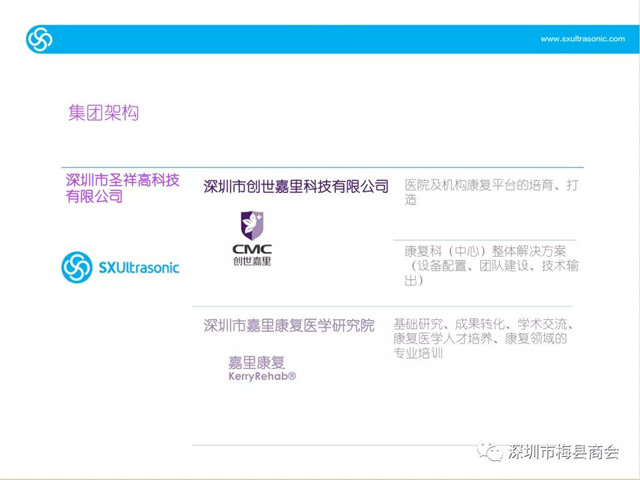Click the 嘉里康复 logo text

pos(256,362)
